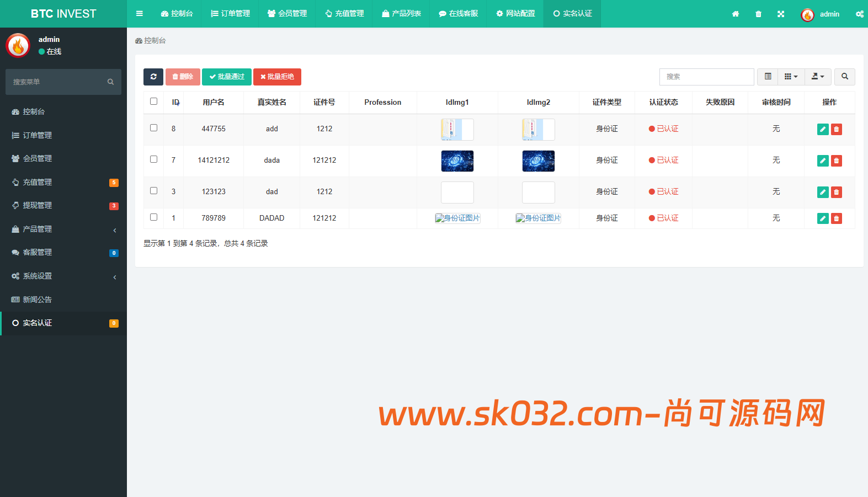Click real name DADAD cell
Screen dimensions: 868x497
[x=272, y=218]
